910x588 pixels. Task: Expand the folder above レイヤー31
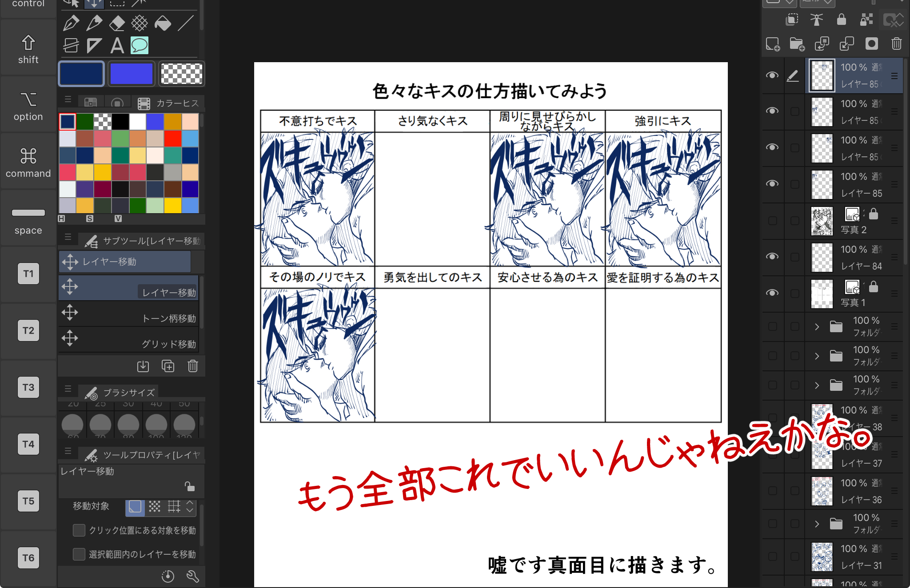click(x=817, y=524)
